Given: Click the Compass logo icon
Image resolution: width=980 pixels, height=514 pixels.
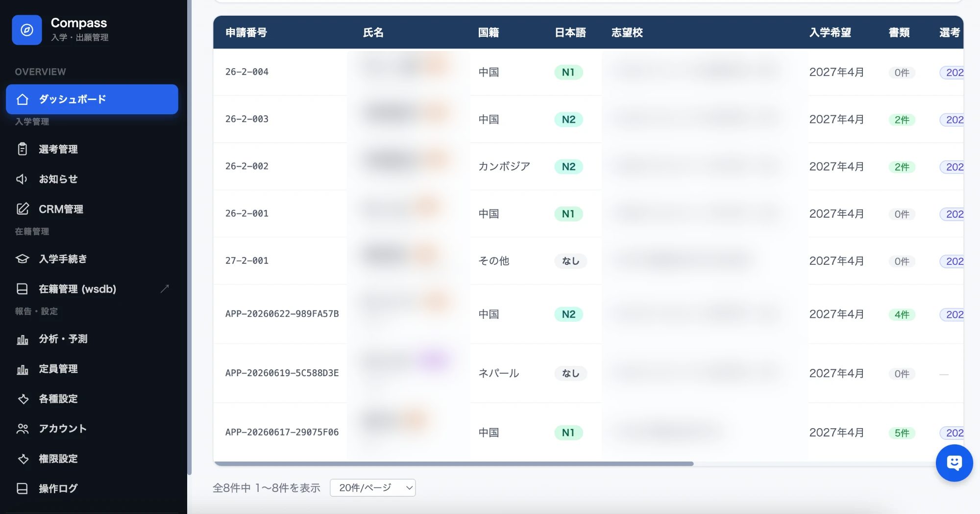Looking at the screenshot, I should pyautogui.click(x=27, y=30).
